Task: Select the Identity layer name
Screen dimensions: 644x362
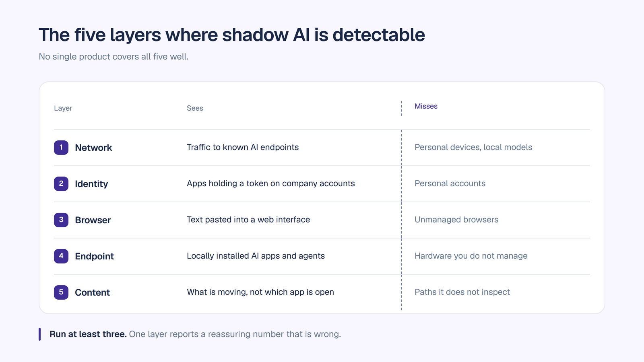Action: [91, 184]
